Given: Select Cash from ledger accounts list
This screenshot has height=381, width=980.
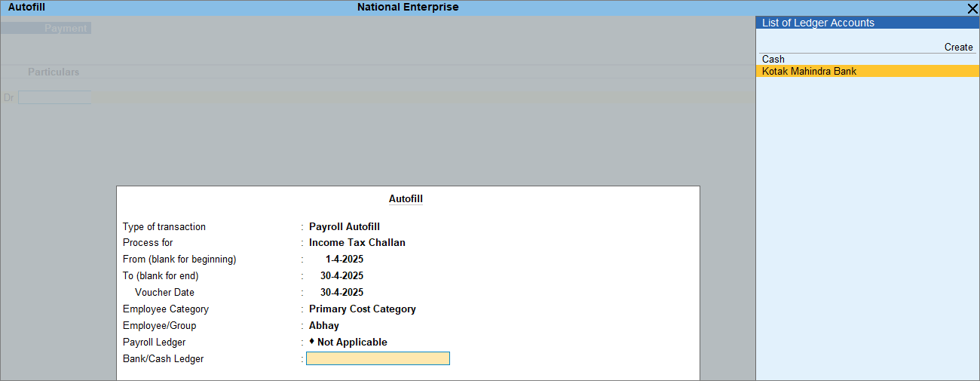Looking at the screenshot, I should click(x=773, y=59).
